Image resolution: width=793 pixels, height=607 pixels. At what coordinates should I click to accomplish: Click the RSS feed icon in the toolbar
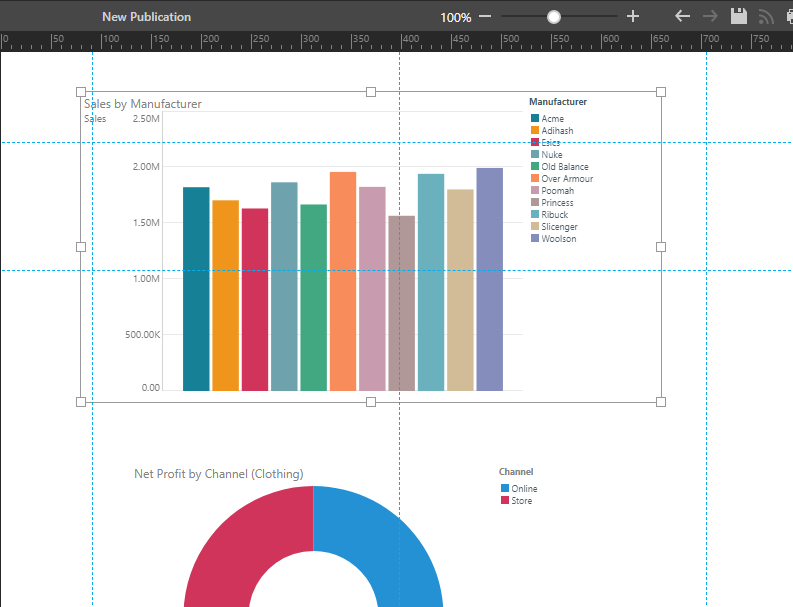[767, 17]
